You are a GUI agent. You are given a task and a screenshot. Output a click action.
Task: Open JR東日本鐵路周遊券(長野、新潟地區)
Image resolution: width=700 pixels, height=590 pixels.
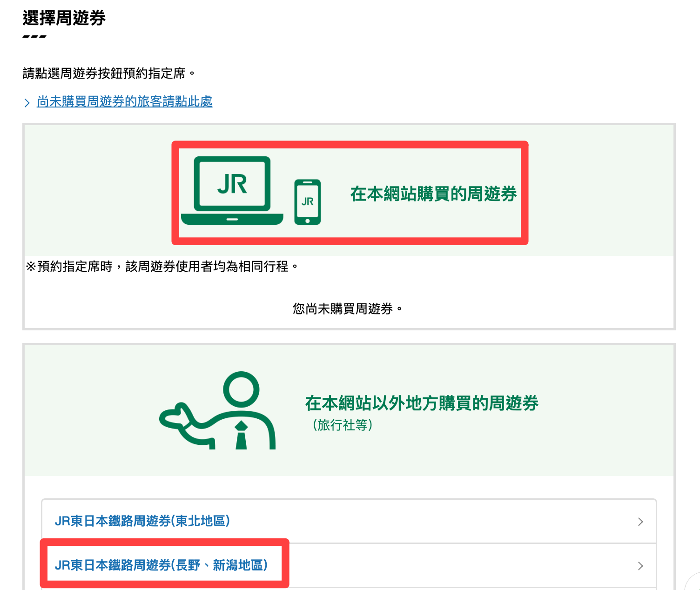349,565
